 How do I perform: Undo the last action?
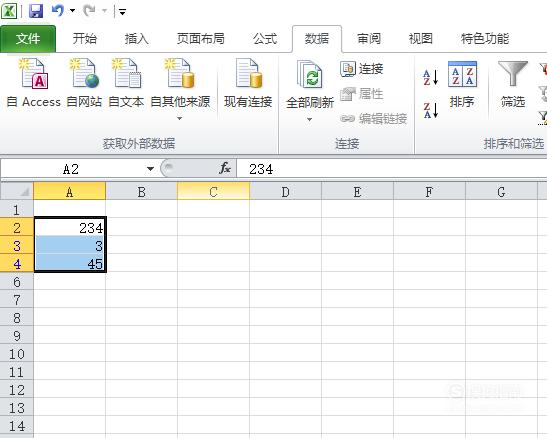[x=58, y=11]
